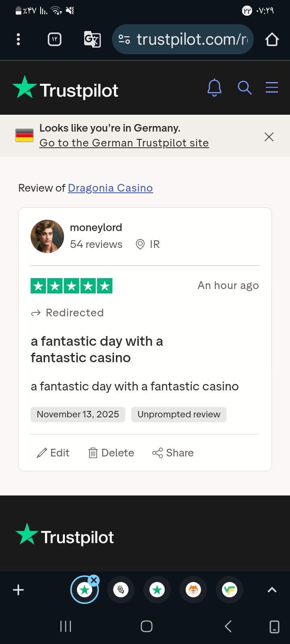Close the active Trustpilot tab bubble
This screenshot has height=644, width=290.
click(x=94, y=580)
